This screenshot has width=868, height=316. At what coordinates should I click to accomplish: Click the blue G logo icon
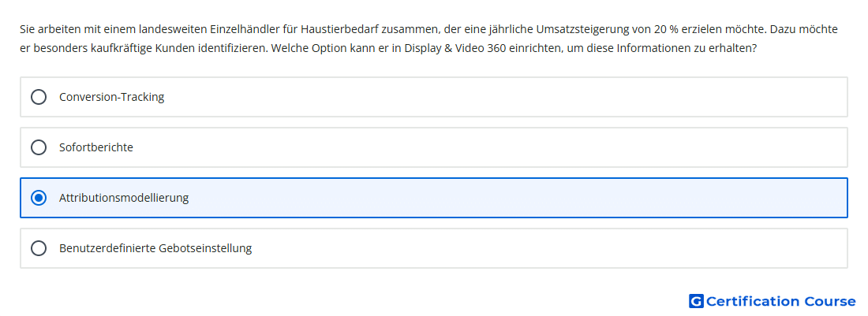tap(696, 301)
